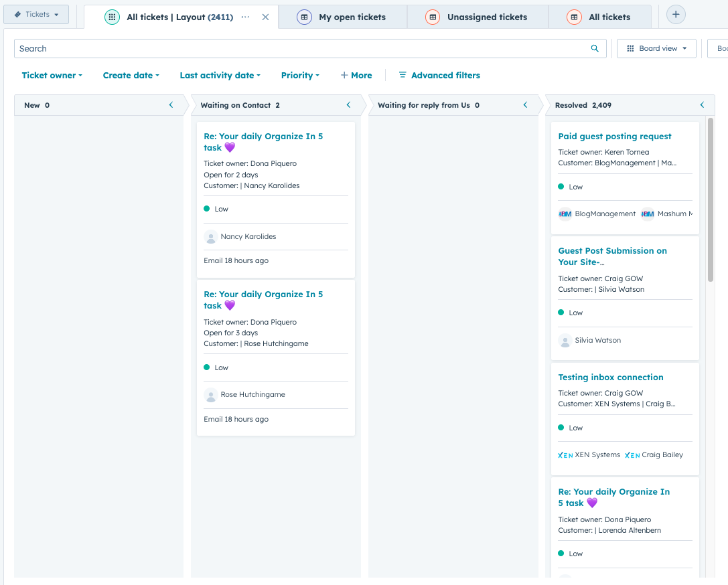The image size is (728, 585).
Task: Click the Resolved column scrollbar
Action: (710, 199)
